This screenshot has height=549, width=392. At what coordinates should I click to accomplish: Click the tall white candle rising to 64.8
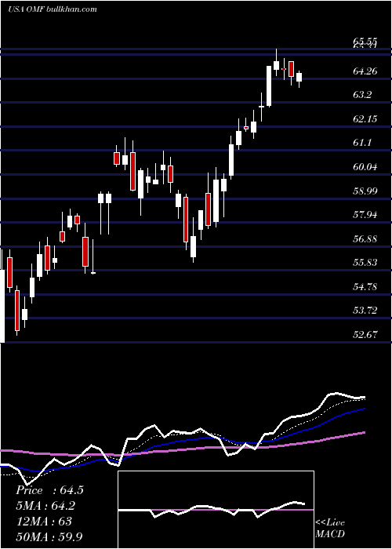pyautogui.click(x=269, y=86)
